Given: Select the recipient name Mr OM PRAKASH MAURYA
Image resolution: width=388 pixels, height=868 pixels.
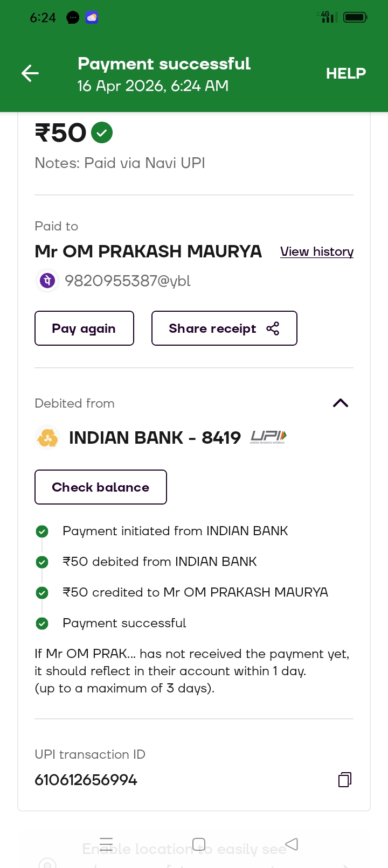Looking at the screenshot, I should (x=148, y=251).
